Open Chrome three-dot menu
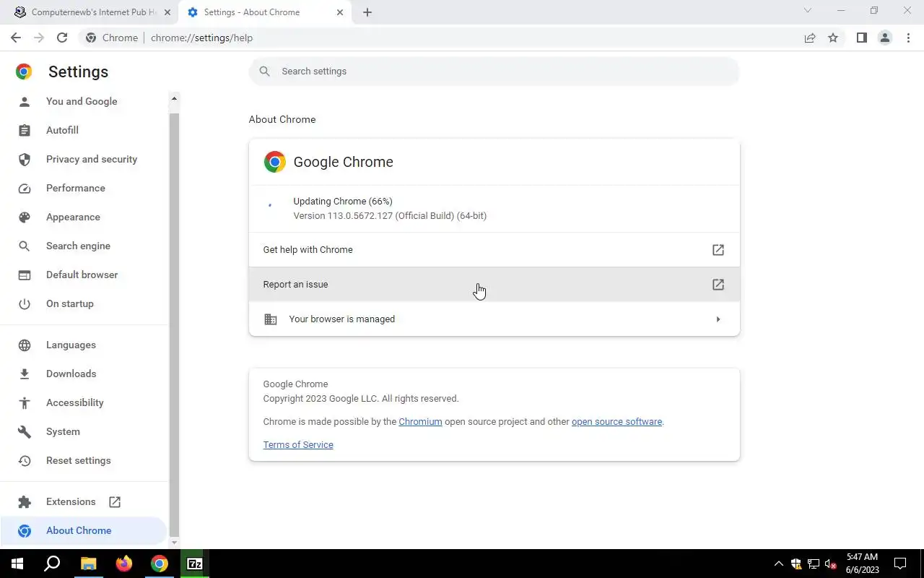Viewport: 924px width, 578px height. pyautogui.click(x=908, y=38)
